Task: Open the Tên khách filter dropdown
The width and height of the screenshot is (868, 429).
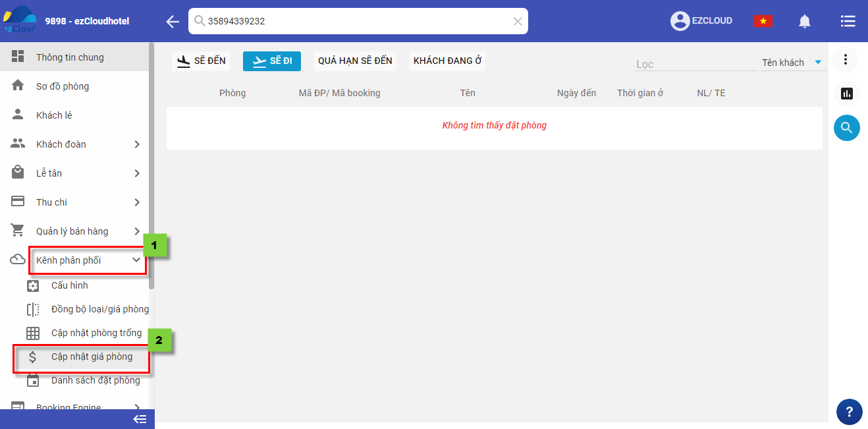Action: (x=792, y=63)
